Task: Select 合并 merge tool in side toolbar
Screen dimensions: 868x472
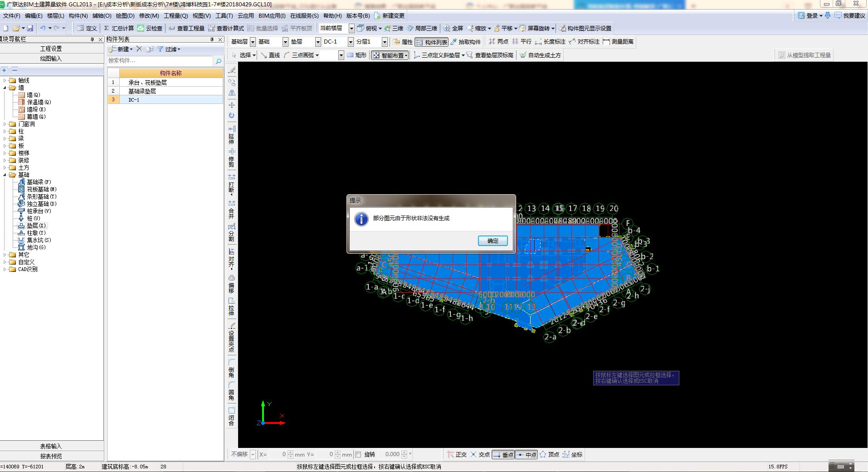Action: pyautogui.click(x=231, y=209)
